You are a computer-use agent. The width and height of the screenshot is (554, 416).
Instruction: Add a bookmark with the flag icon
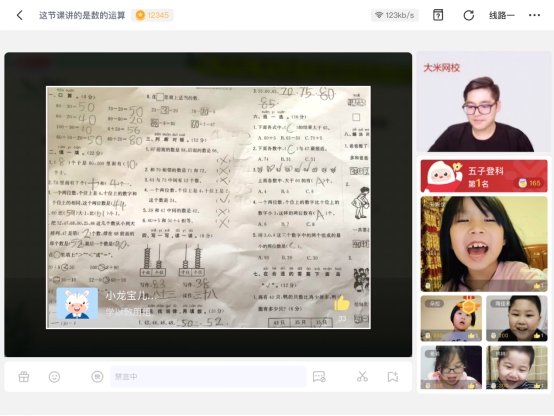point(393,377)
